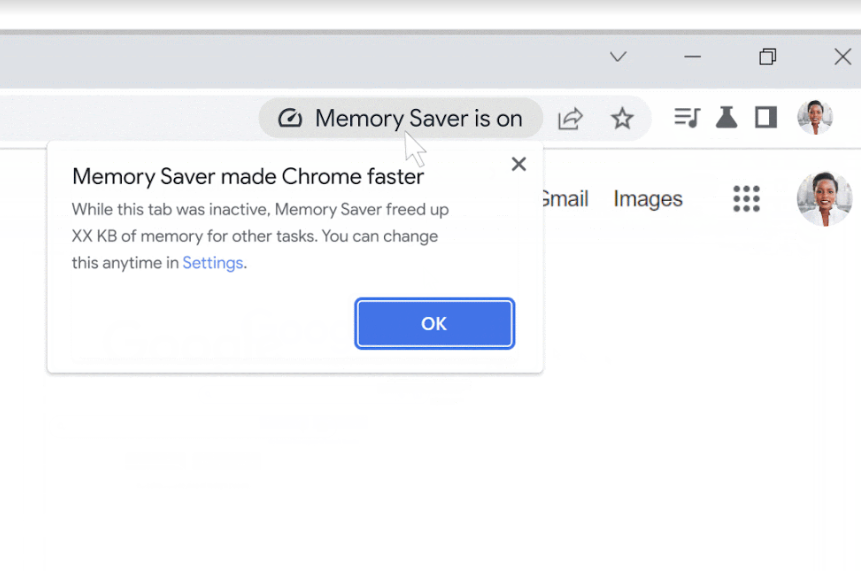This screenshot has height=571, width=861.
Task: Go to Gmail
Action: pos(564,199)
